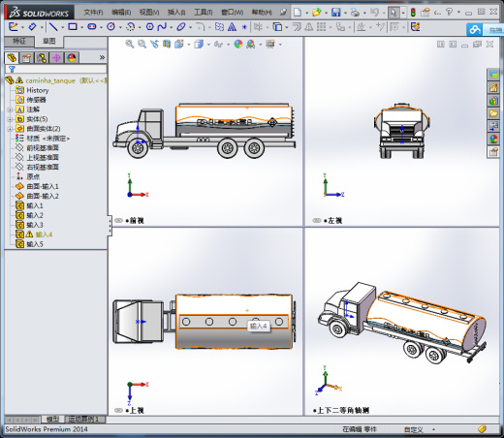Click the Zoom to Fit icon

point(130,45)
